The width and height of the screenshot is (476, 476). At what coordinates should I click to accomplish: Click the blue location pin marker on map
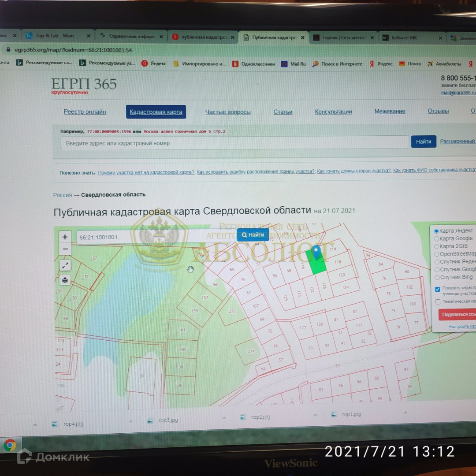point(316,252)
